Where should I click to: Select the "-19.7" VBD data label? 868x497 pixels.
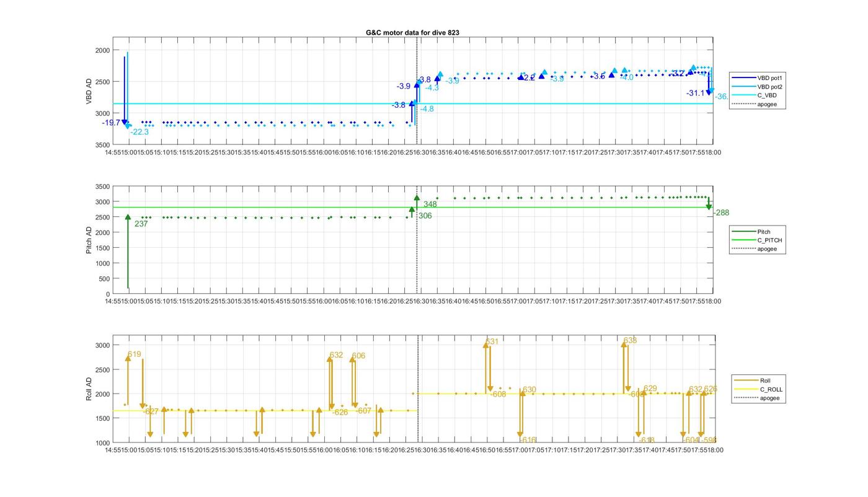point(111,123)
